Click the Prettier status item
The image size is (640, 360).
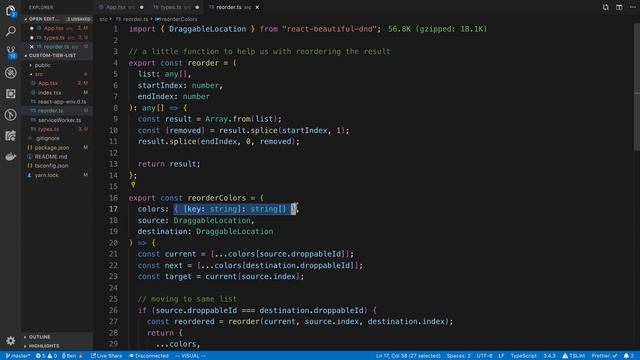tap(604, 356)
